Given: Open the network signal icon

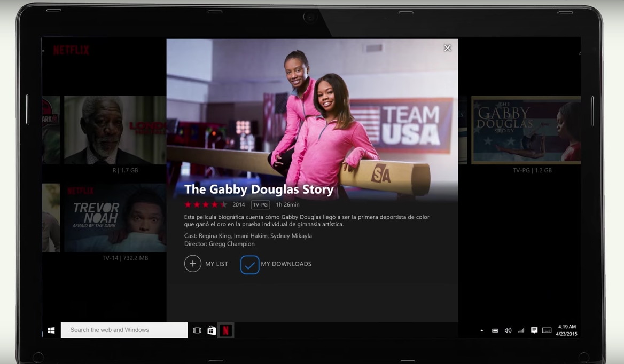Looking at the screenshot, I should click(521, 331).
